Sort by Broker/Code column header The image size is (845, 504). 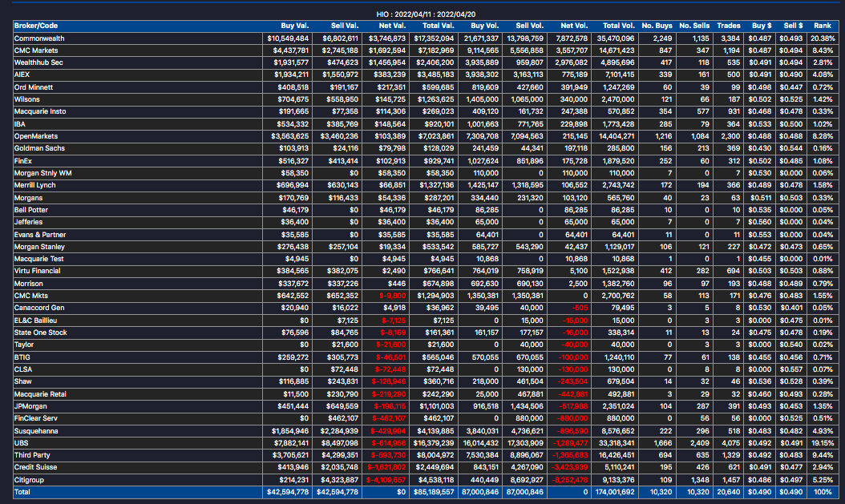click(x=35, y=26)
